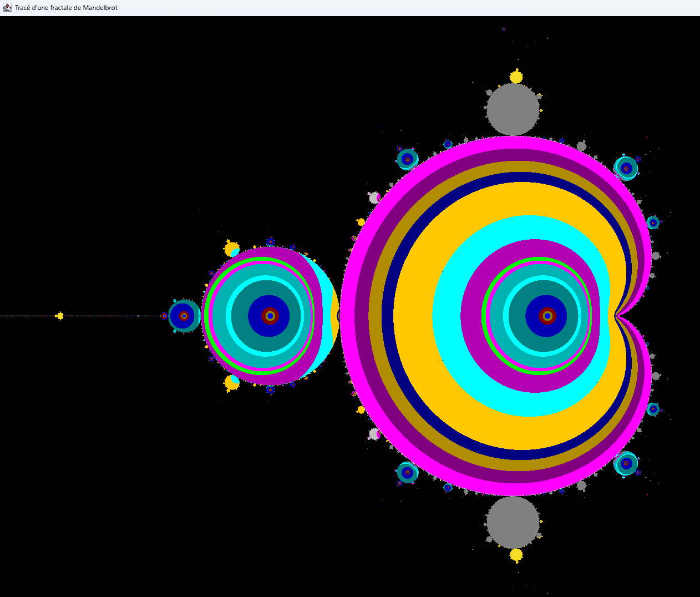Click the teal bulb at lower right of the cardioid
Viewport: 700px width, 597px height.
pyautogui.click(x=626, y=463)
